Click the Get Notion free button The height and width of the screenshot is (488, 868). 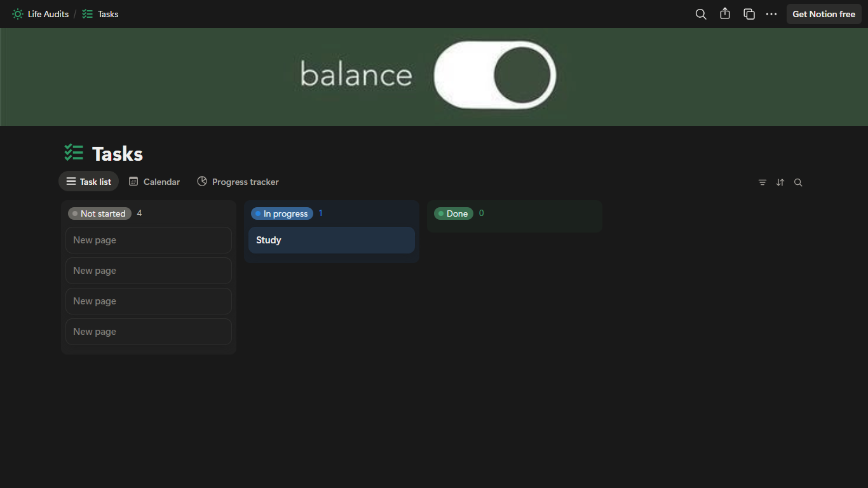[824, 14]
